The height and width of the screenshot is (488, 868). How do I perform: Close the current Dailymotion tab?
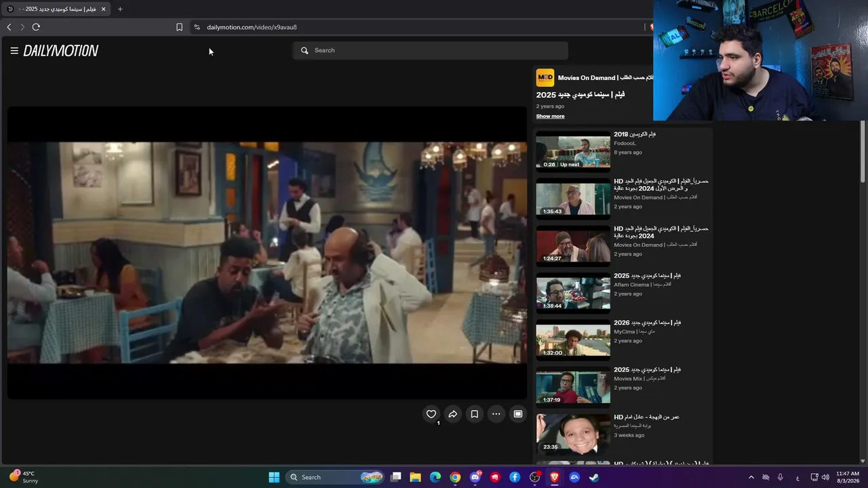[x=104, y=9]
